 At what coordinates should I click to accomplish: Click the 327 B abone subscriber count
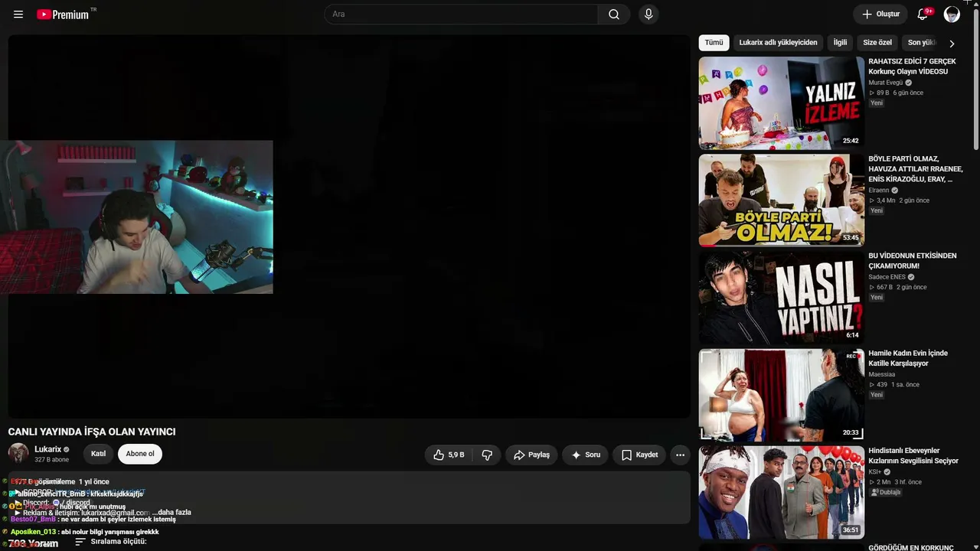tap(51, 460)
